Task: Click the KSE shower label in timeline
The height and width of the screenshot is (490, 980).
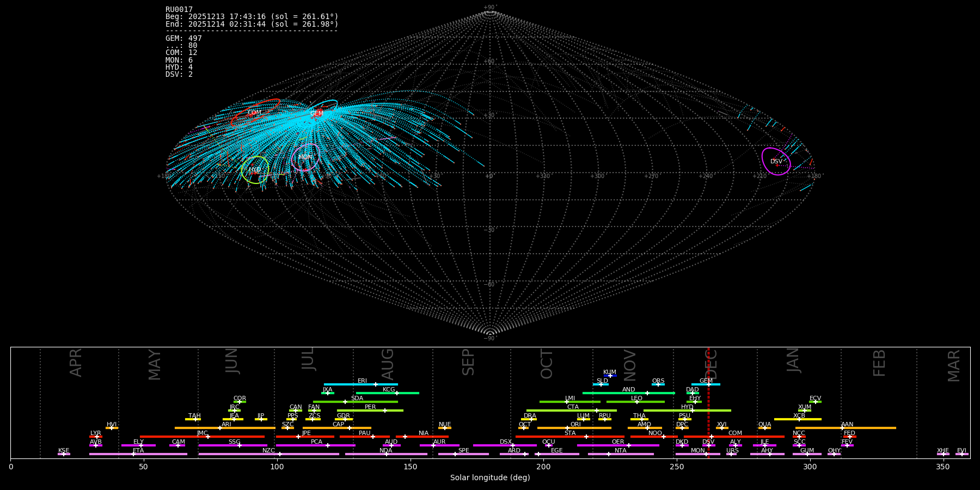Action: pos(64,451)
